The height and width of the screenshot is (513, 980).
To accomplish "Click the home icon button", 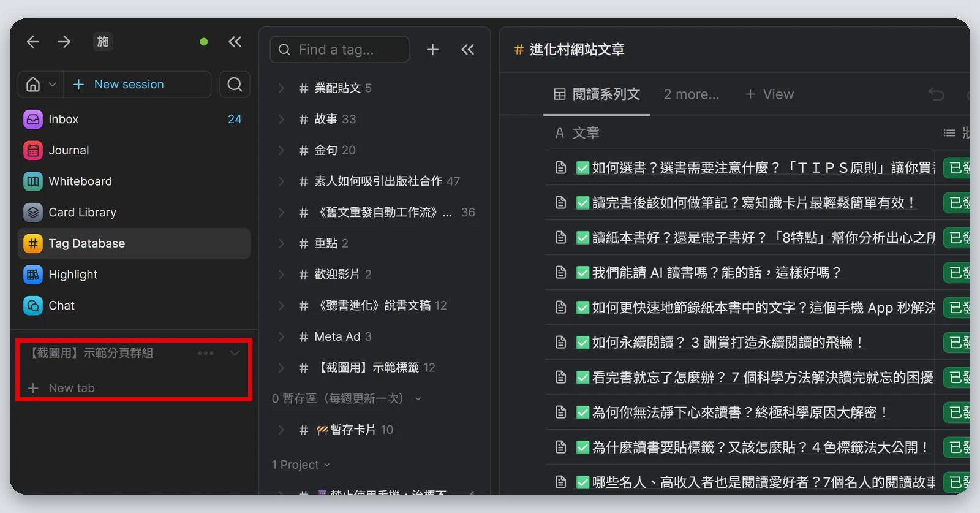I will click(33, 85).
